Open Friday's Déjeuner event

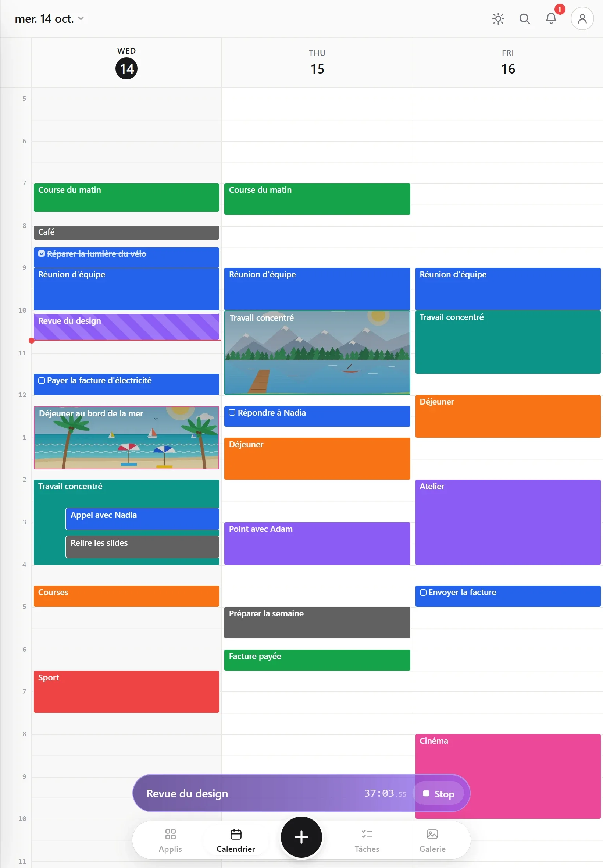coord(508,416)
